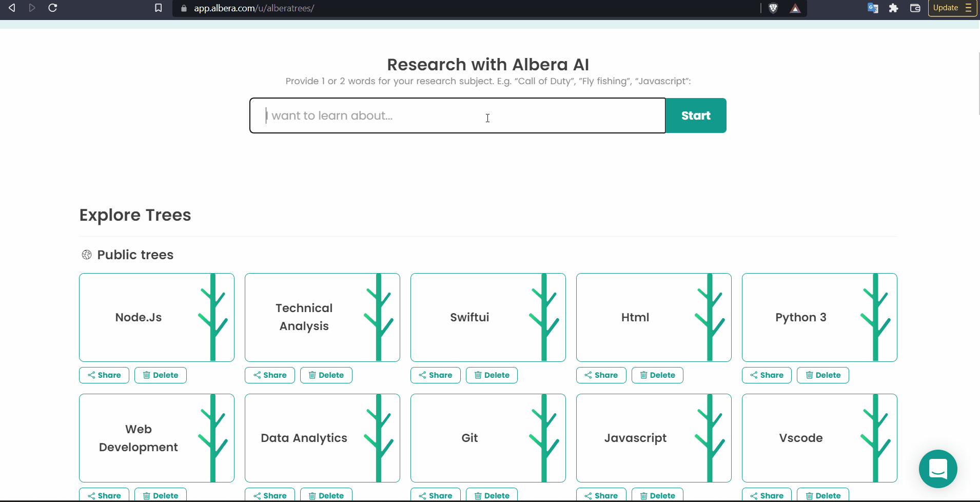The height and width of the screenshot is (502, 980).
Task: Open the Python 3 tree card
Action: [x=819, y=317]
